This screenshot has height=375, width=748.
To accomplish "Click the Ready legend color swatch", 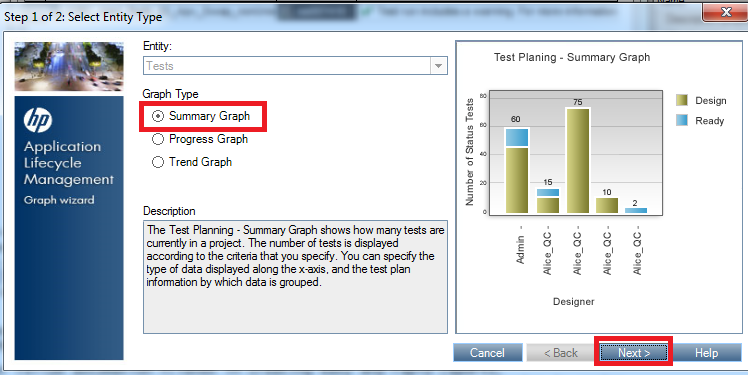I will click(682, 120).
